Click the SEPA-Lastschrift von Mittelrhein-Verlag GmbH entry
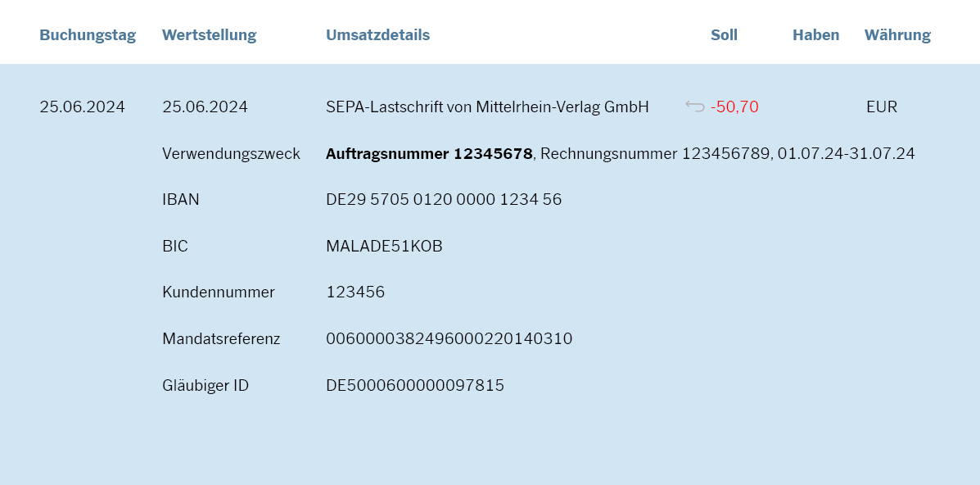Viewport: 980px width, 485px height. pyautogui.click(x=487, y=107)
